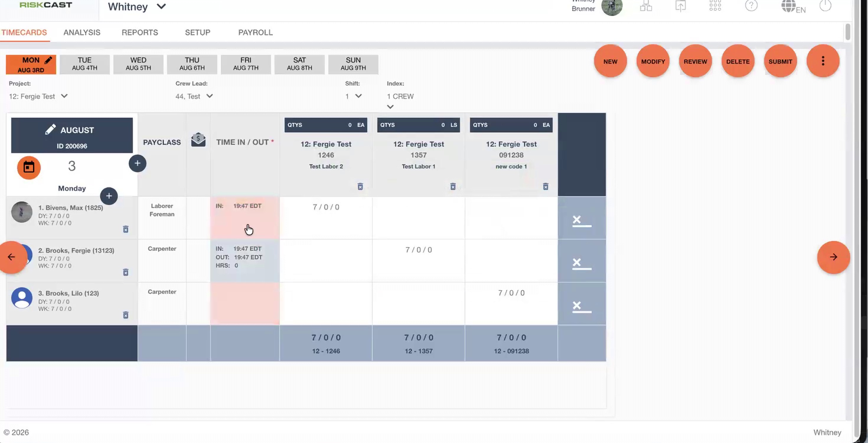Add employee with plus button near Monday
The height and width of the screenshot is (443, 868).
tap(109, 196)
